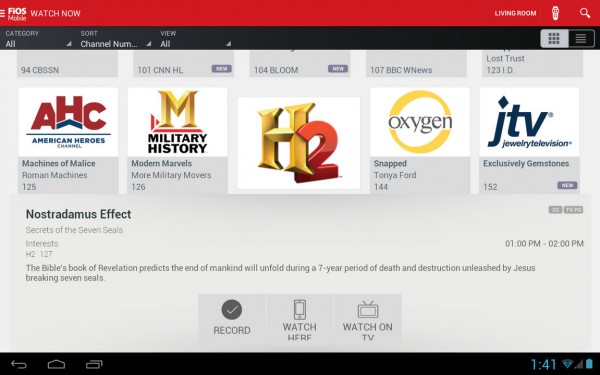
Task: Tap the 01:00 PM - 02:00 PM time
Action: 544,244
